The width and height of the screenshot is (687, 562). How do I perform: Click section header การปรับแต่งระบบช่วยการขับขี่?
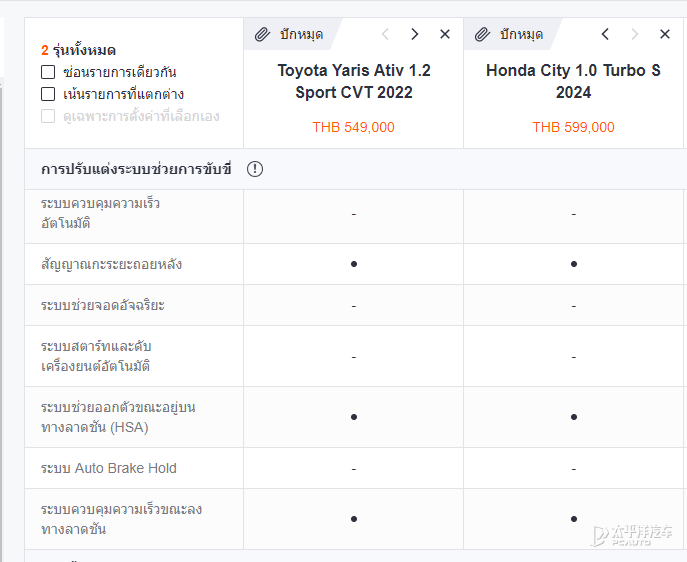pos(136,169)
